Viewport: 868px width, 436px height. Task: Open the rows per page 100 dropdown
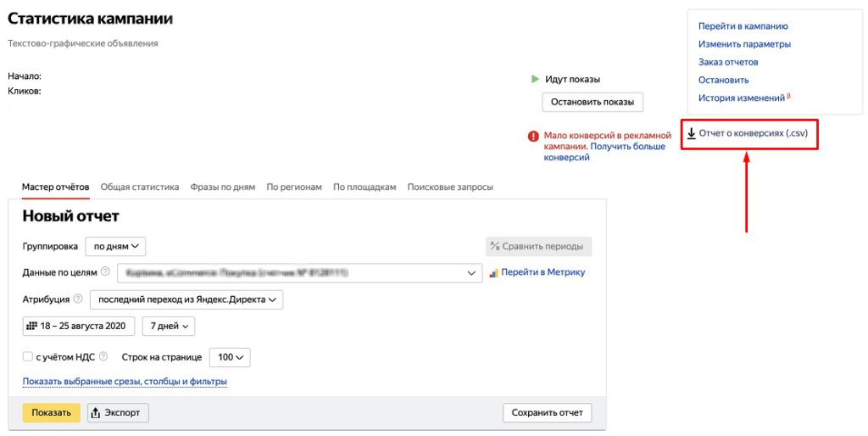pyautogui.click(x=231, y=357)
